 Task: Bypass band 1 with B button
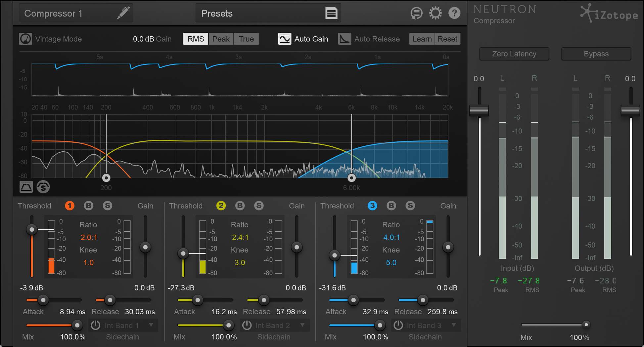(88, 206)
